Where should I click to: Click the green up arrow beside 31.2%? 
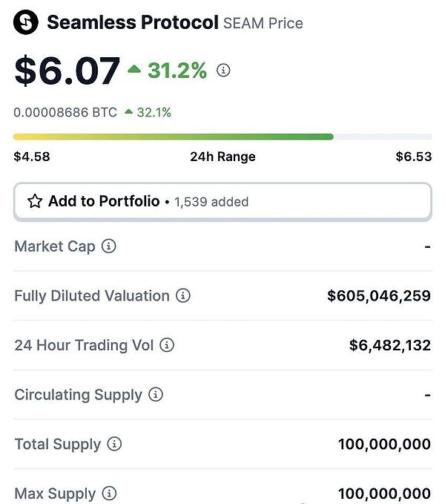[x=134, y=70]
